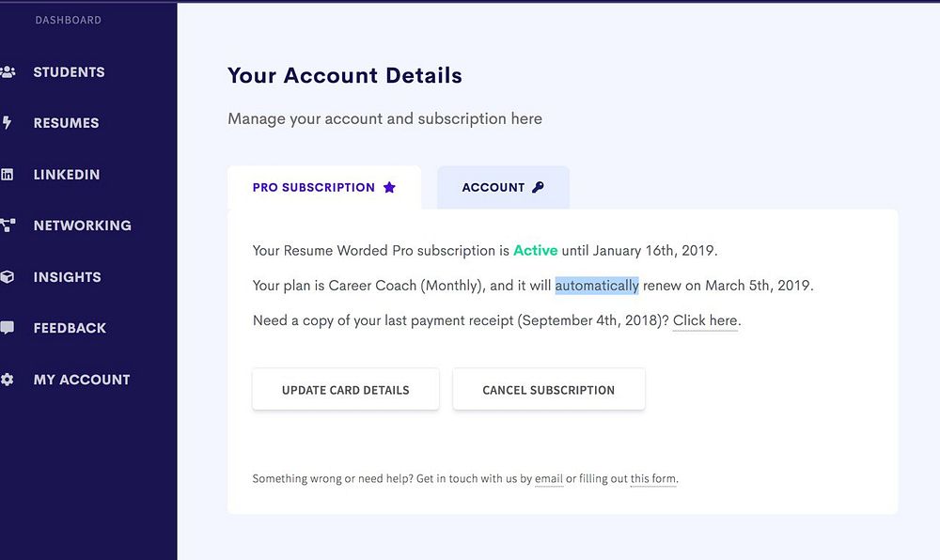940x560 pixels.
Task: Click the star icon on Pro Subscription tab
Action: click(389, 188)
